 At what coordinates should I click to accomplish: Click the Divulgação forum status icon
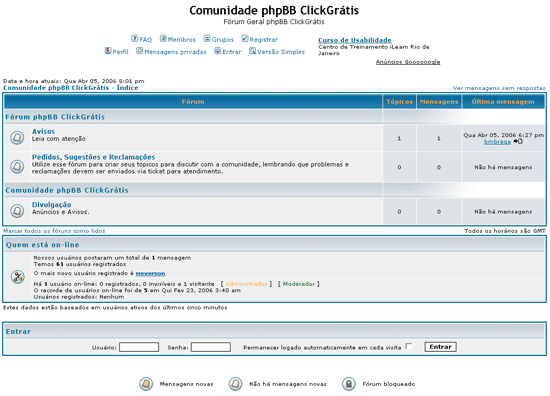[x=17, y=211]
